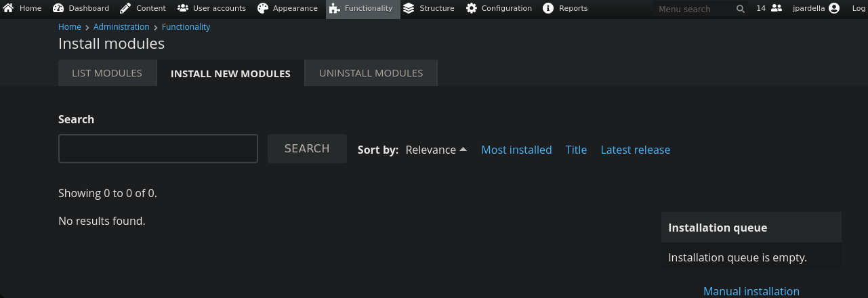Open the Dashboard gauge icon
868x298 pixels.
pyautogui.click(x=58, y=9)
